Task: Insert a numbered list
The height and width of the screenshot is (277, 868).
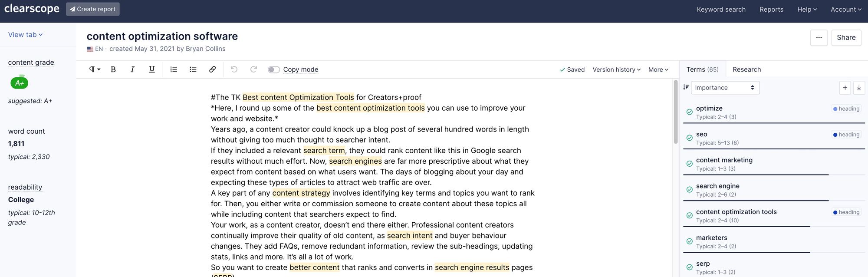Action: coord(174,69)
